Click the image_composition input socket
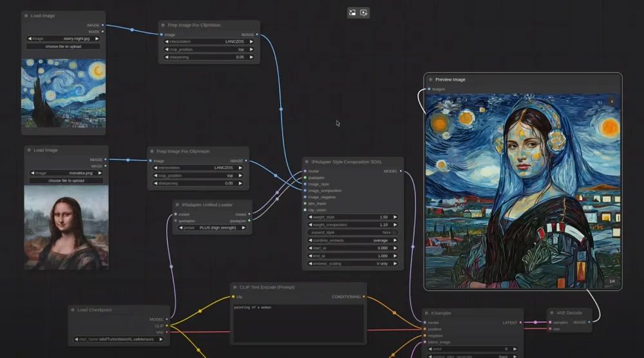 point(305,191)
